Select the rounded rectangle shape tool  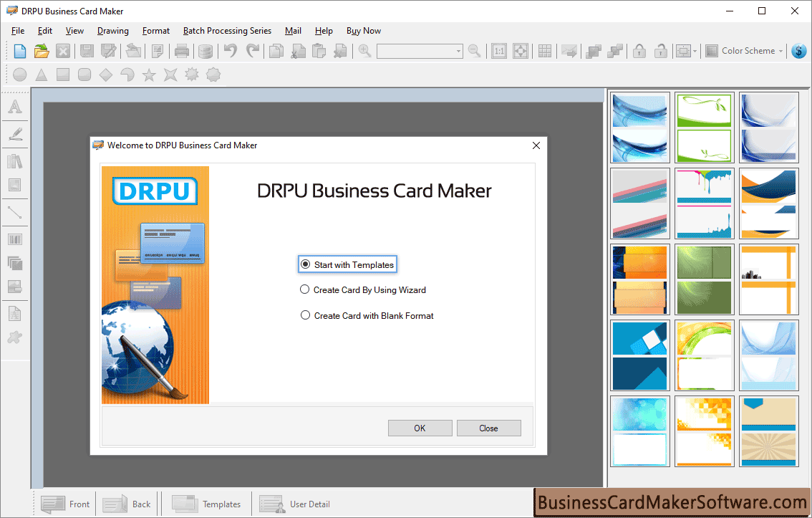pos(84,75)
